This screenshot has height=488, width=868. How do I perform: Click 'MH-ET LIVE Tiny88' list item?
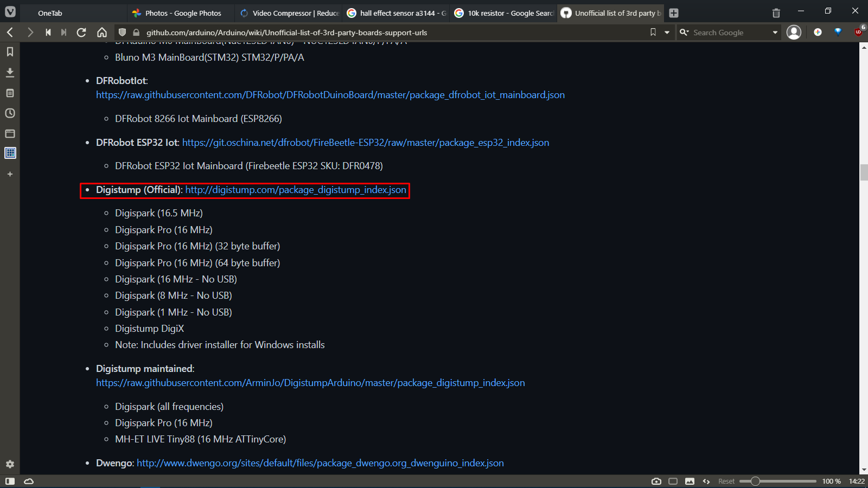coord(201,439)
